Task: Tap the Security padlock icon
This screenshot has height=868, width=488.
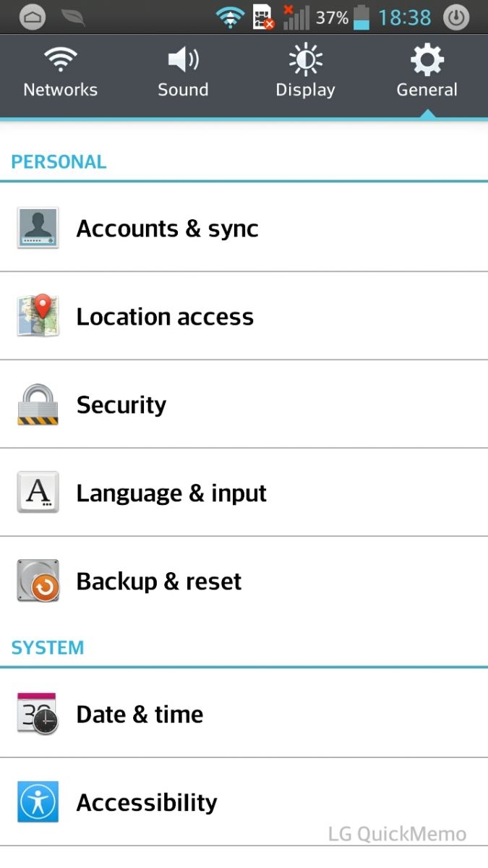Action: (38, 405)
